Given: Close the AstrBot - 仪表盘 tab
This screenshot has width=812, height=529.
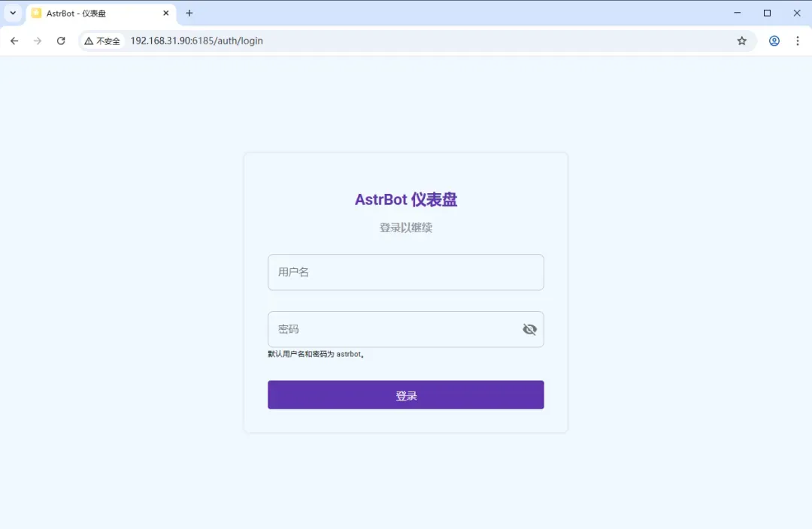Looking at the screenshot, I should (x=165, y=14).
